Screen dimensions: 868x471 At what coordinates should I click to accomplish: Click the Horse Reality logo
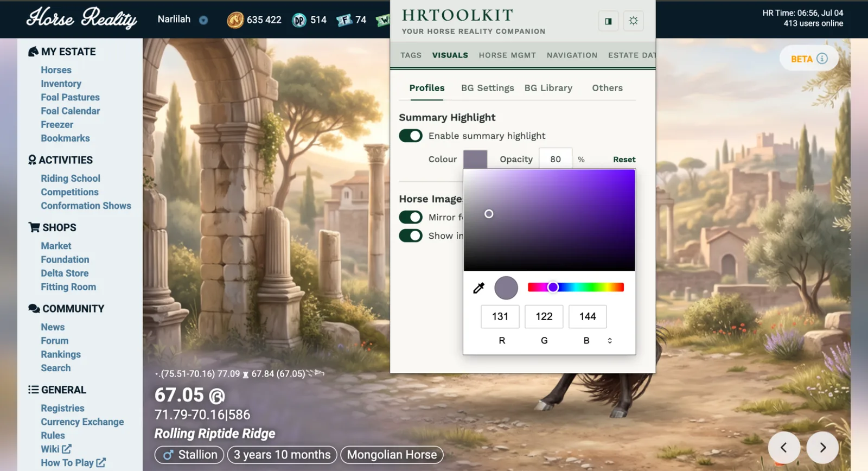point(82,18)
